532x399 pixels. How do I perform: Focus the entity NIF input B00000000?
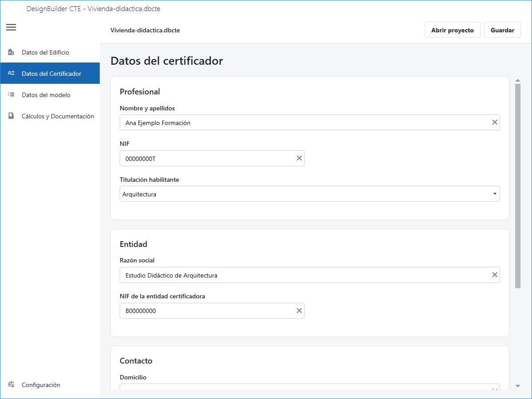coord(212,311)
